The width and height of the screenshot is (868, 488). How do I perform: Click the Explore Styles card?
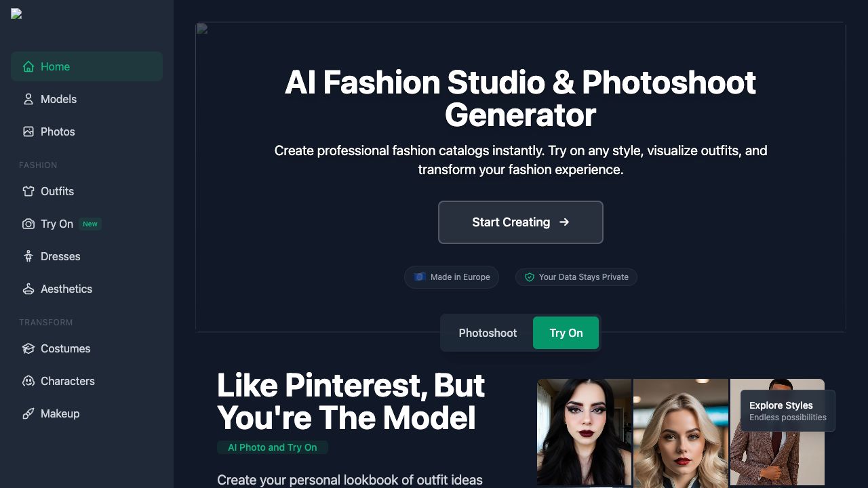[788, 411]
